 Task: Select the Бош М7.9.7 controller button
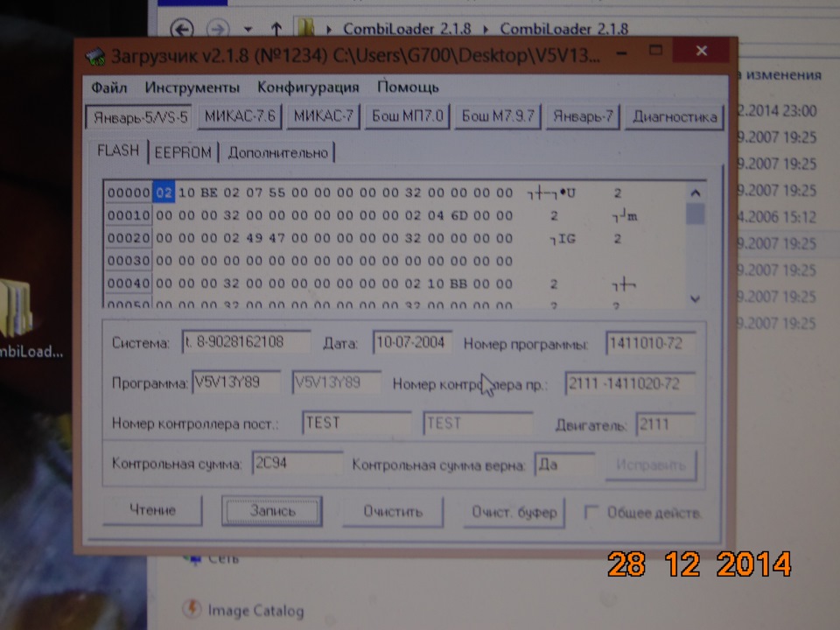pyautogui.click(x=498, y=116)
